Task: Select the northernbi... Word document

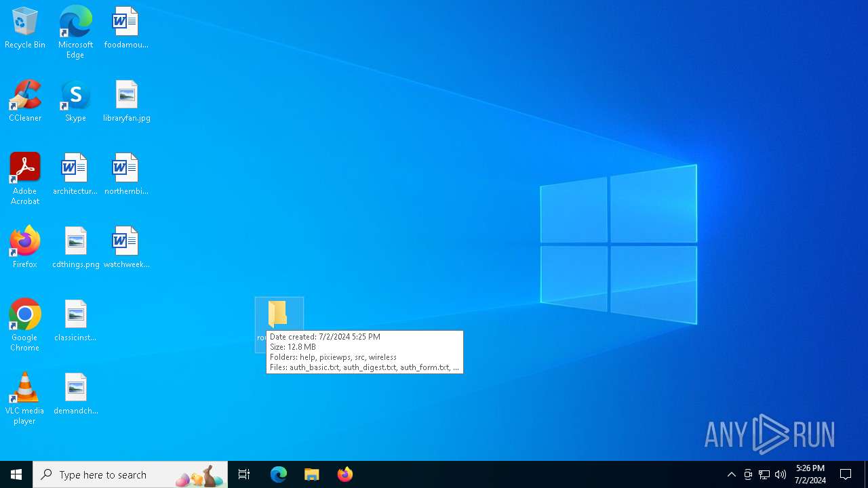Action: [x=126, y=174]
